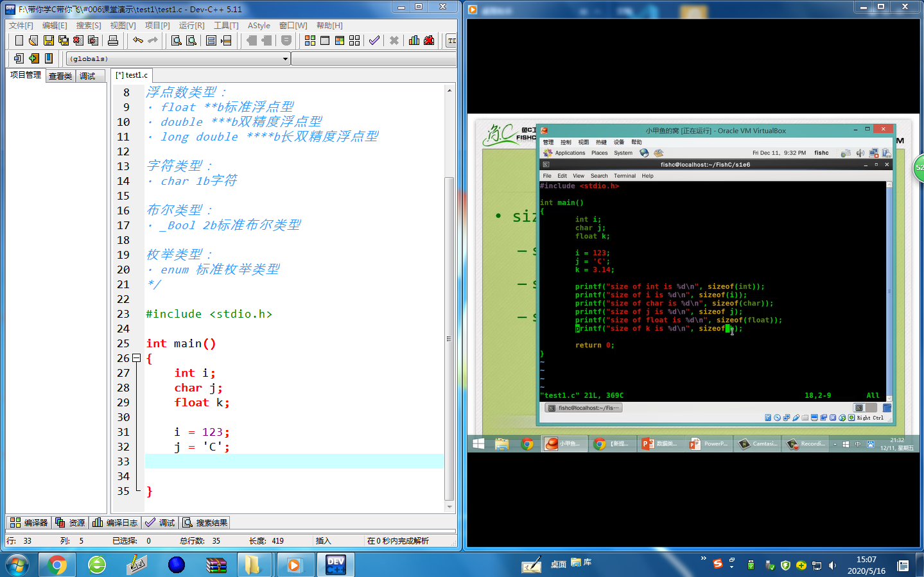Click the Redo toolbar arrow
Viewport: 924px width, 577px height.
(x=153, y=40)
